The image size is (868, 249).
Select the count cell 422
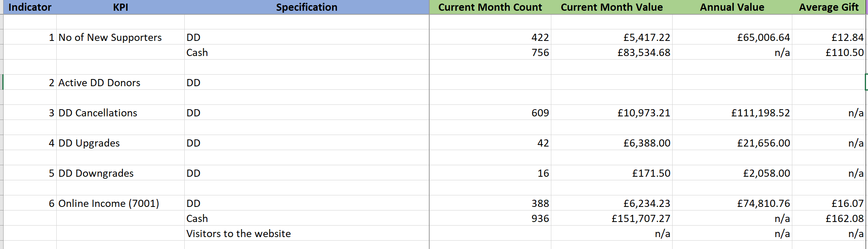pos(490,37)
